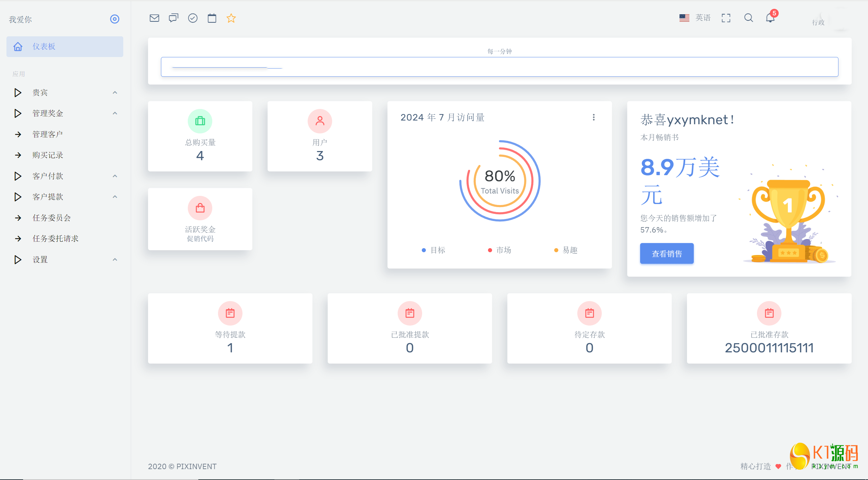The width and height of the screenshot is (868, 480).
Task: Click the yellow star bookmark icon
Action: coord(231,18)
